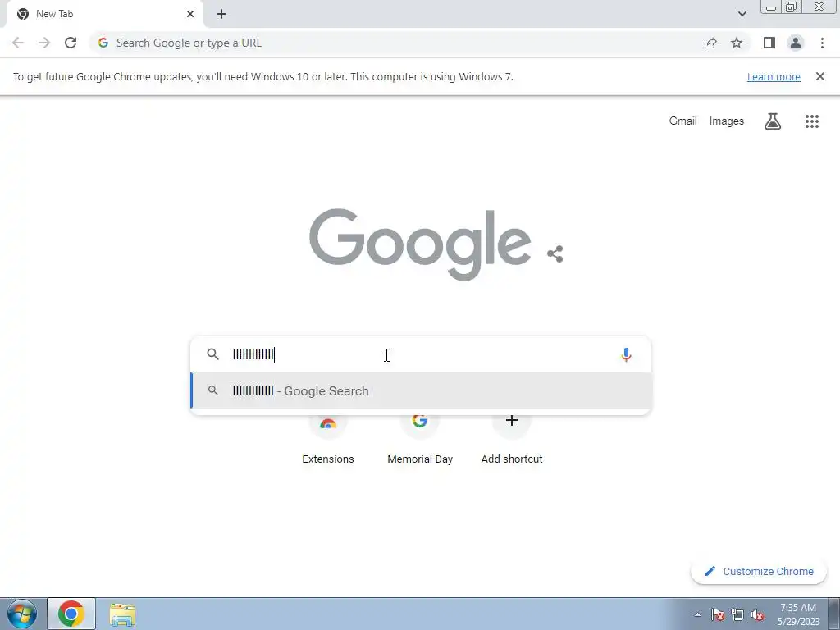Bookmark this tab with the star icon
Viewport: 840px width, 630px height.
tap(737, 43)
